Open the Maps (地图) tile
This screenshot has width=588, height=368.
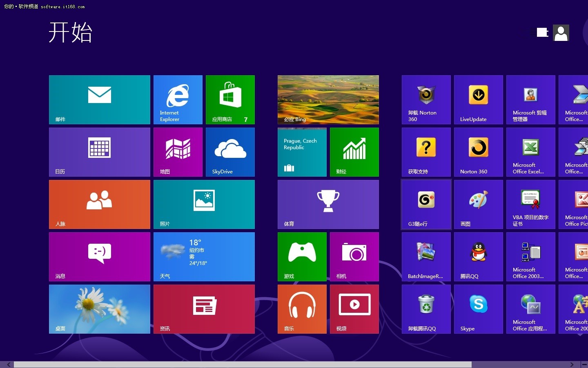pos(178,152)
